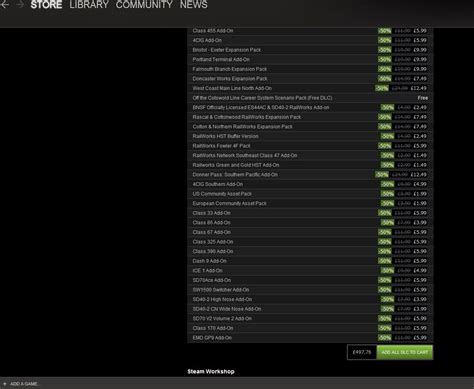
Task: Open Doncaster Works Expansion Pack
Action: (x=310, y=79)
